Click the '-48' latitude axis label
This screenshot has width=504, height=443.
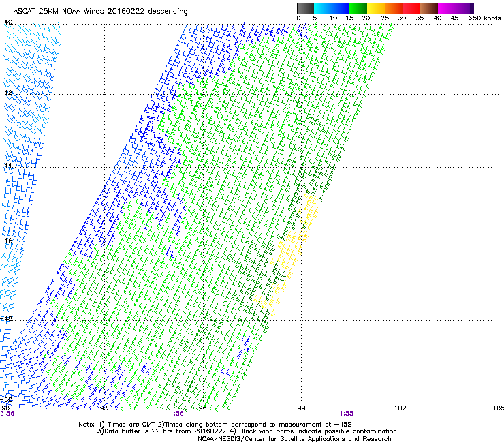pyautogui.click(x=6, y=319)
